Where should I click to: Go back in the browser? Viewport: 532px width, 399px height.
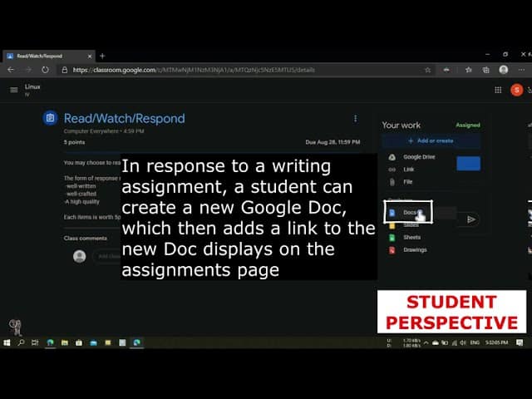pyautogui.click(x=11, y=70)
